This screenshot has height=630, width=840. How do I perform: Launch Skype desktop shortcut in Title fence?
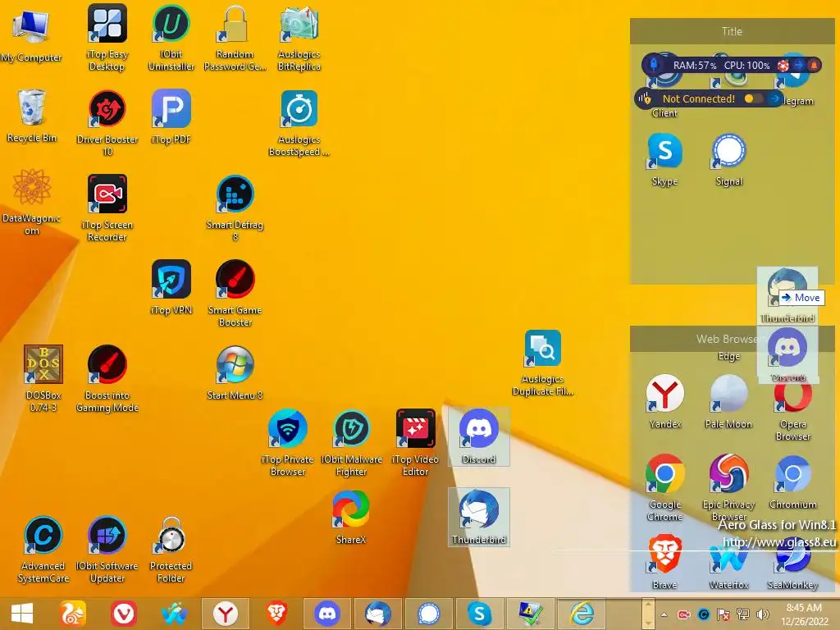point(664,160)
